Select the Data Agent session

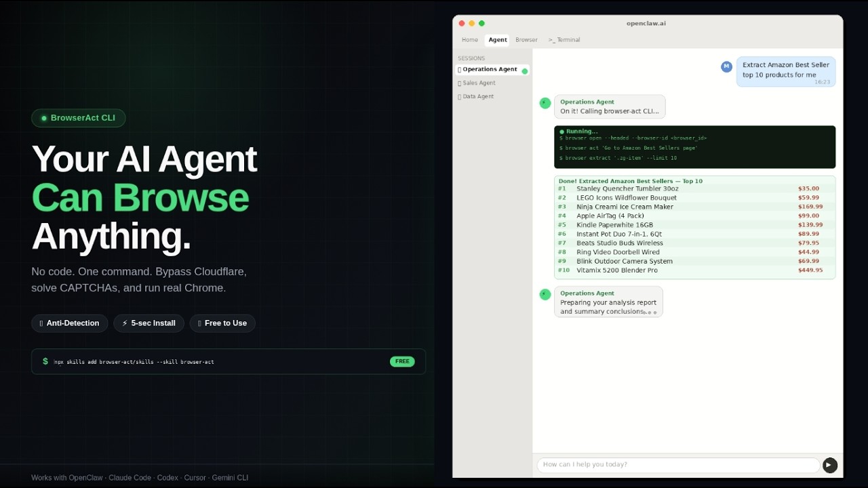(x=492, y=96)
